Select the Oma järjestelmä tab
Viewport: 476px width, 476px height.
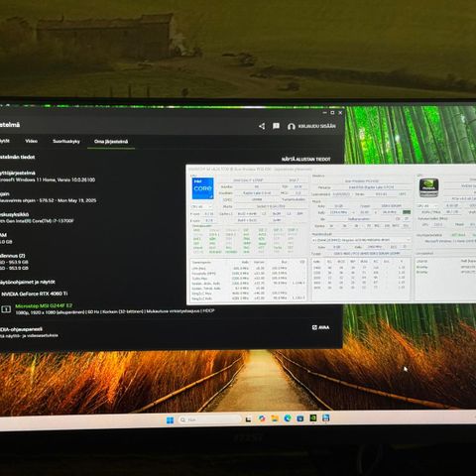(111, 142)
